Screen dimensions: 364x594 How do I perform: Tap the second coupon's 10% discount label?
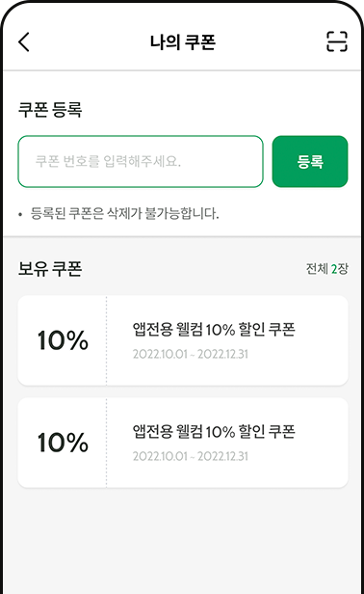click(63, 442)
